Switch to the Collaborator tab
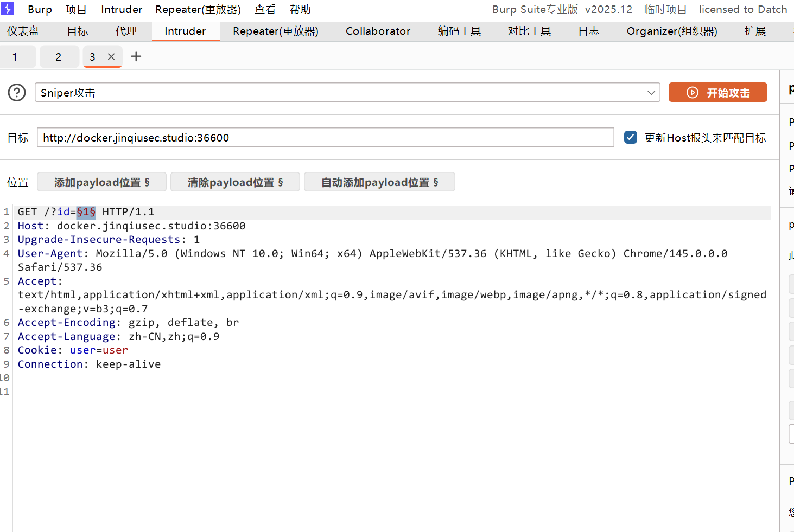 tap(378, 31)
